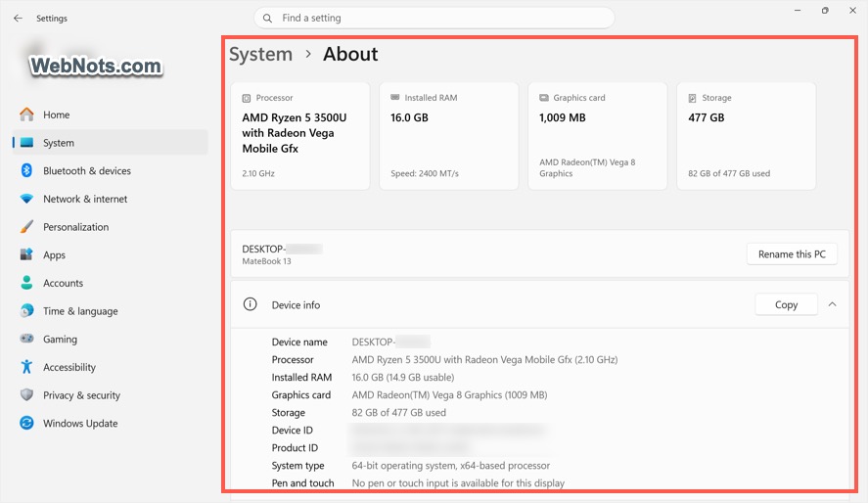Click the Processor value in Device info list
Viewport: 868px width, 503px height.
pyautogui.click(x=485, y=360)
